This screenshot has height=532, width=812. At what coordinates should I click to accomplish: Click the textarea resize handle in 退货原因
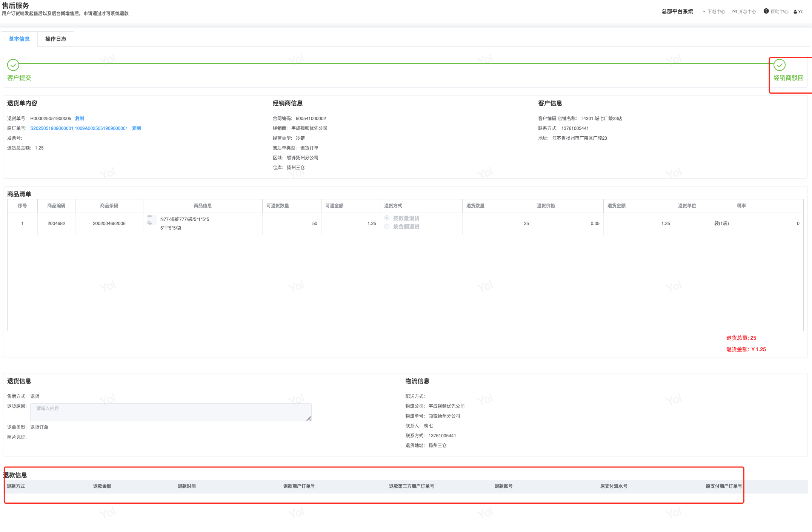309,418
